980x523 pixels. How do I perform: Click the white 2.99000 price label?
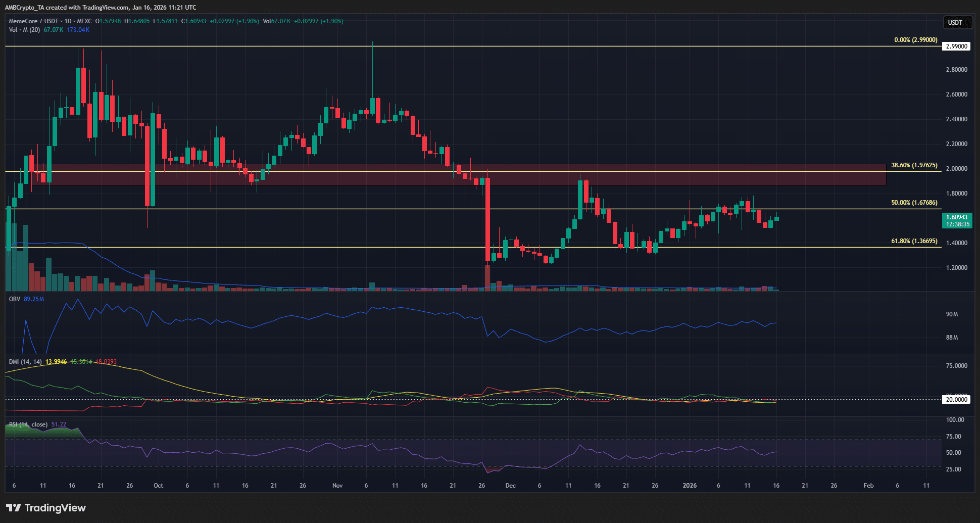tap(957, 46)
